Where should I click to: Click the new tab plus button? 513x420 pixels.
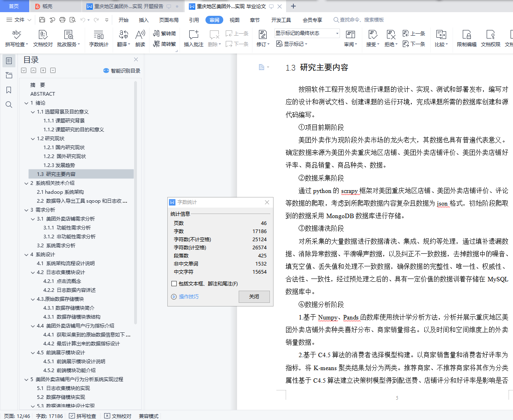[293, 6]
